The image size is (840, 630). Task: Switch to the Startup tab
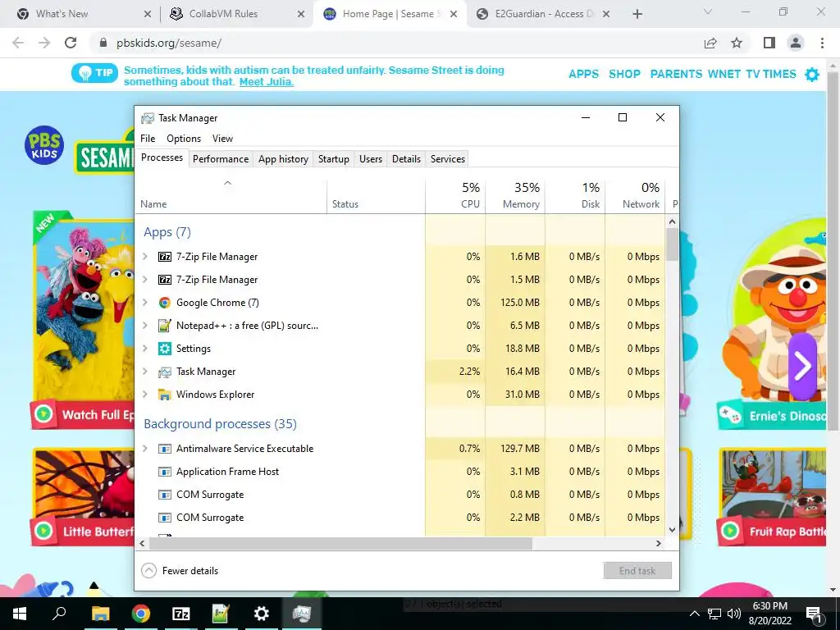tap(334, 159)
